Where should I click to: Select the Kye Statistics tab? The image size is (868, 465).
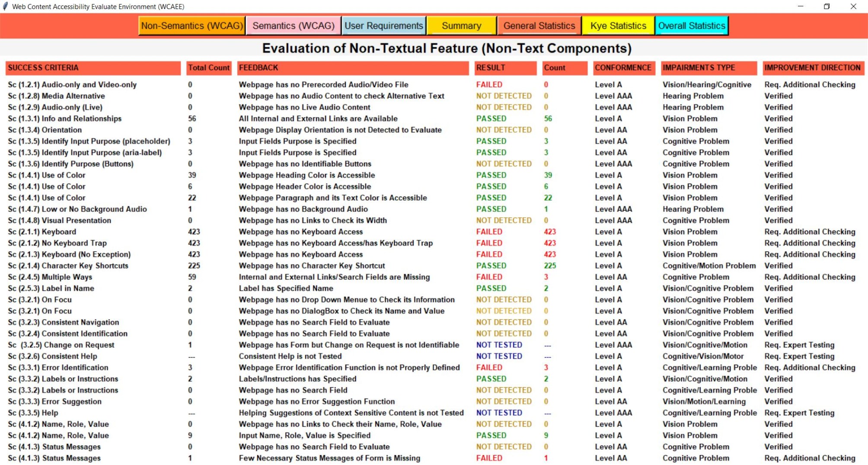tap(618, 26)
